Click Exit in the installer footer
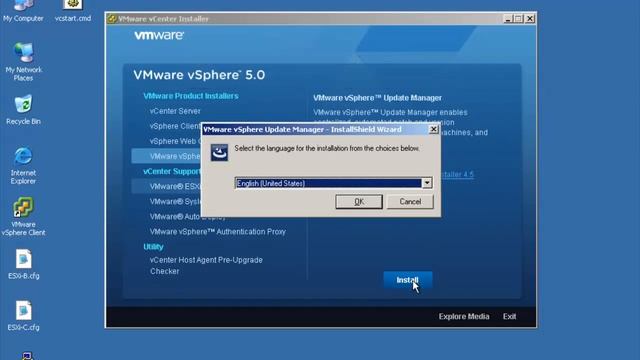 (509, 316)
